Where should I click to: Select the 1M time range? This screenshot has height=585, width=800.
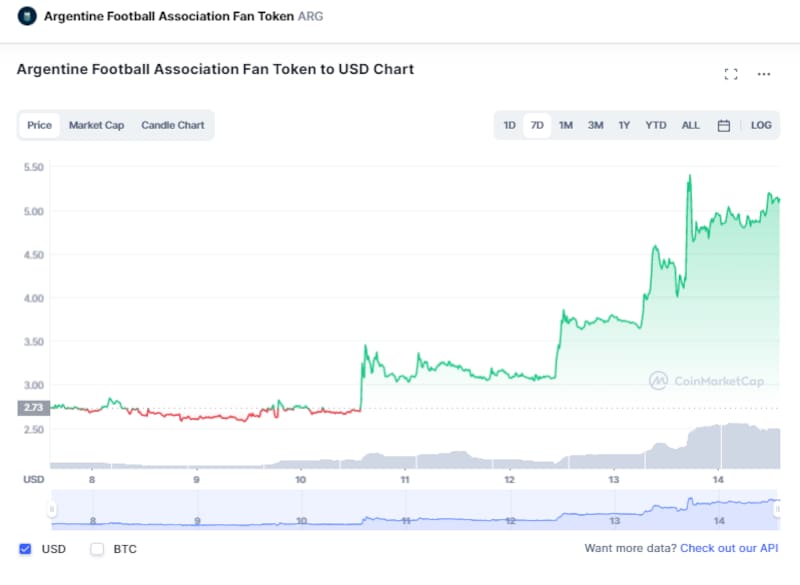pyautogui.click(x=566, y=125)
